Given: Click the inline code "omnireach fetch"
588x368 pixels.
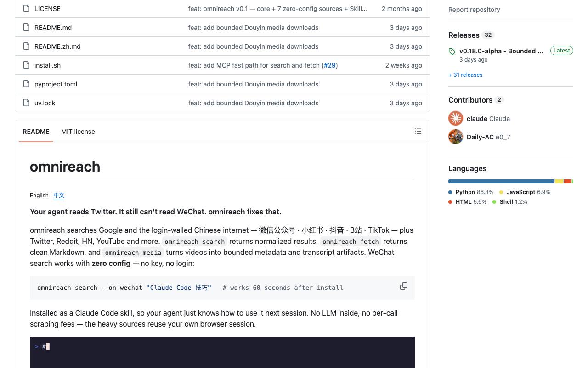Looking at the screenshot, I should [x=351, y=241].
